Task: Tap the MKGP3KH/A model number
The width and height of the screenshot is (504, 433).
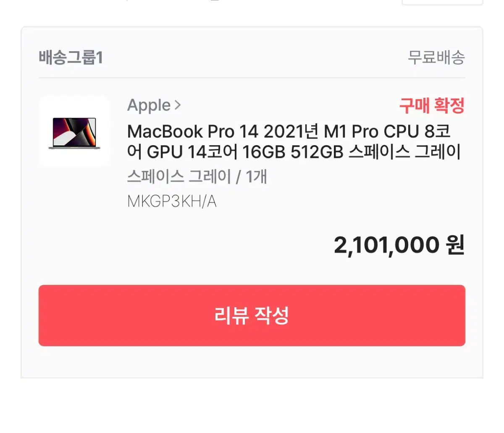Action: 172,202
